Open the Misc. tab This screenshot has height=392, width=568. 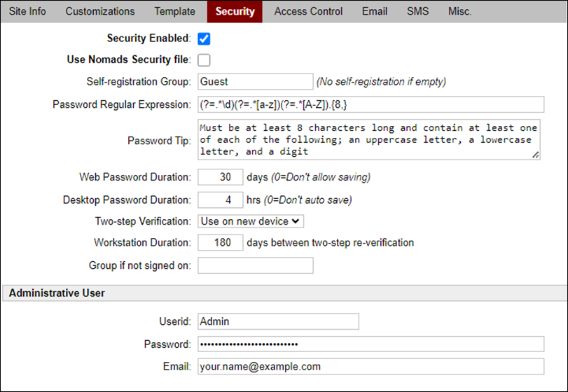460,11
